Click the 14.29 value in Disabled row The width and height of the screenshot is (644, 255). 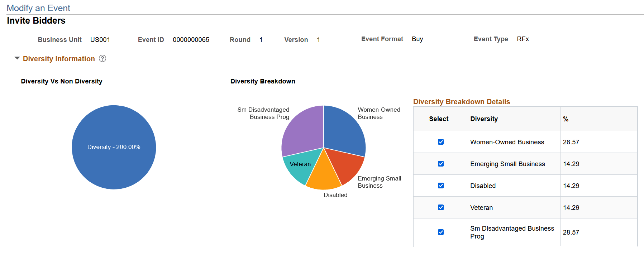tap(571, 186)
